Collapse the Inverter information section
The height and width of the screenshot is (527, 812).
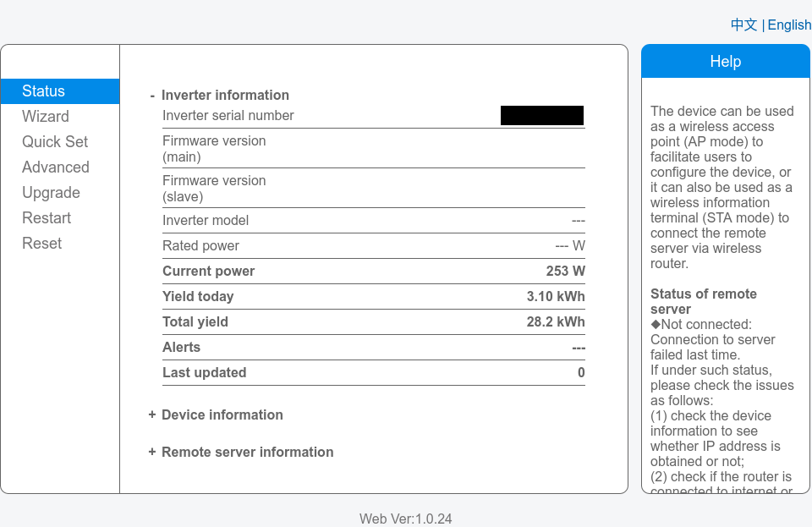[224, 96]
